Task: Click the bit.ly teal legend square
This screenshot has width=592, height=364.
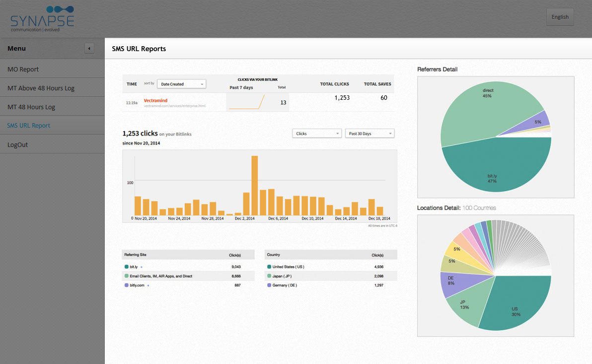Action: [127, 267]
